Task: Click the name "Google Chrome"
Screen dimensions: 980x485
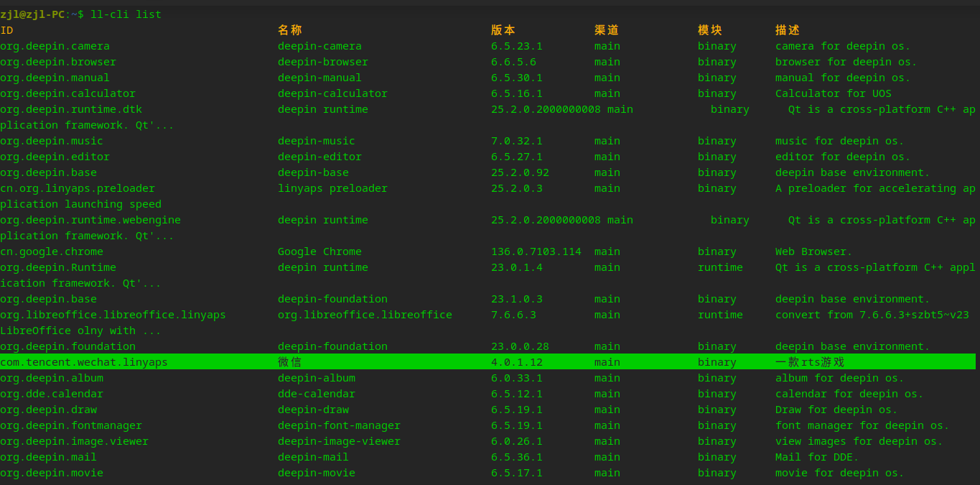Action: click(319, 251)
